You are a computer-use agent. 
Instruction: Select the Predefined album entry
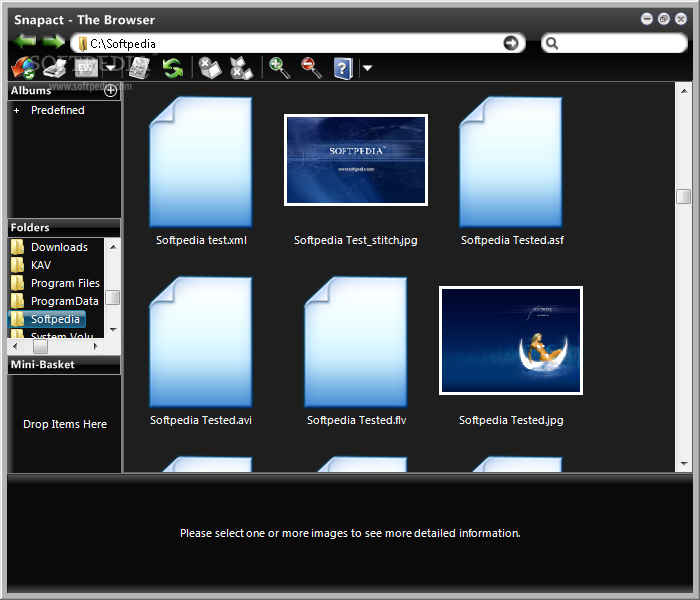pos(58,110)
